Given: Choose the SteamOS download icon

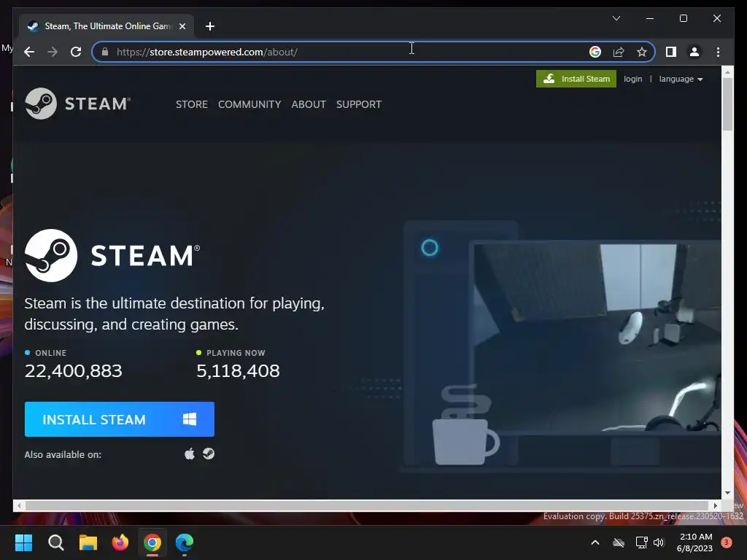Looking at the screenshot, I should point(209,454).
